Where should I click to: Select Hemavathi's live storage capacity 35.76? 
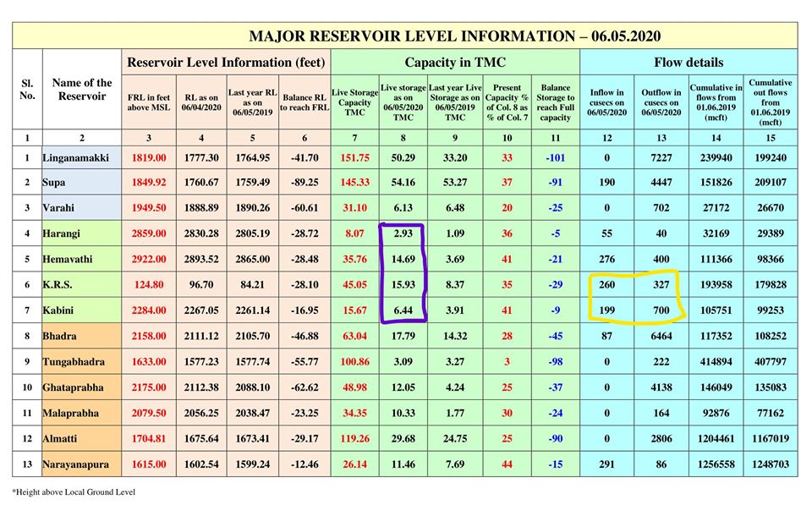(354, 260)
